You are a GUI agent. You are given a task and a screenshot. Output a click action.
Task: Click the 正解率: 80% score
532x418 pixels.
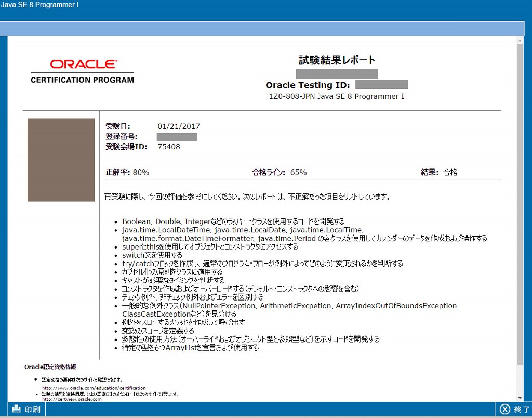point(127,172)
